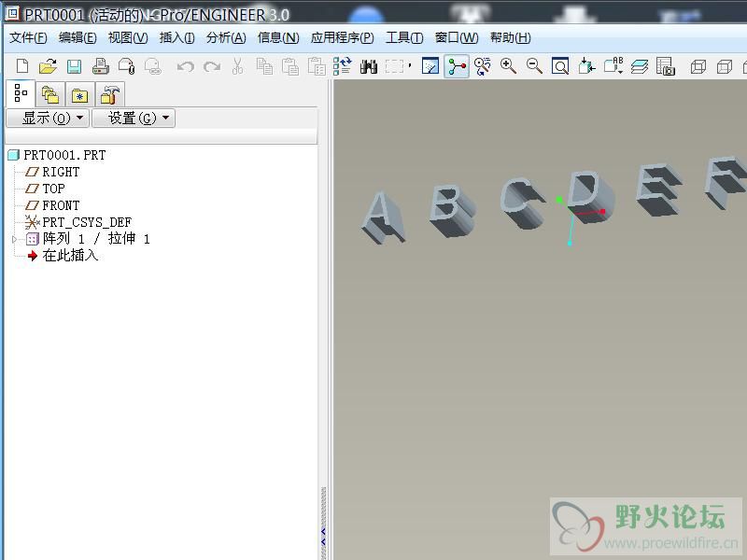
Task: Switch to hidden line display
Action: (725, 66)
